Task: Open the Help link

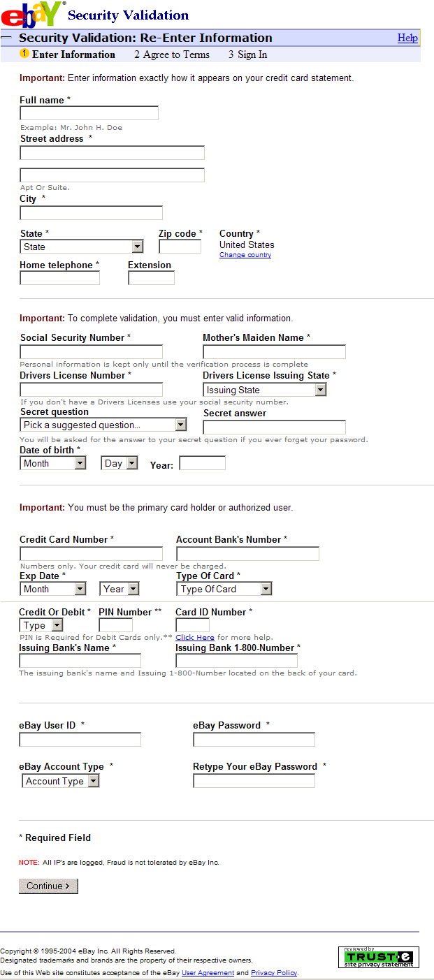Action: point(407,38)
